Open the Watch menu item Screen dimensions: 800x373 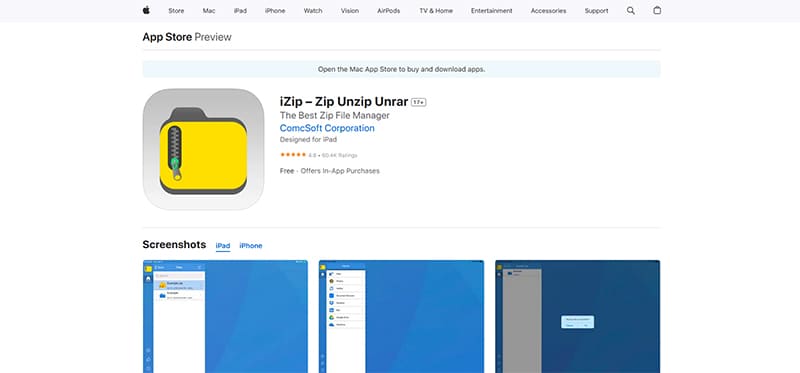(x=313, y=11)
